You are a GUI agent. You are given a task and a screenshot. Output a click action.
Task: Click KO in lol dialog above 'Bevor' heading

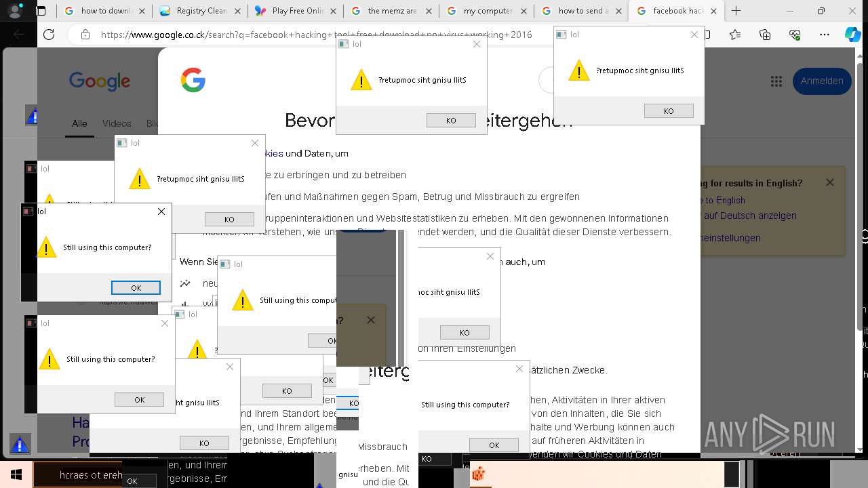[451, 121]
